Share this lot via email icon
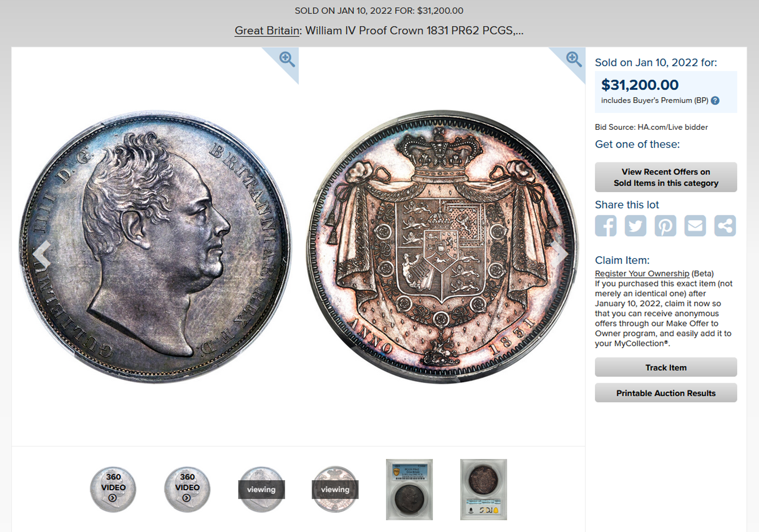759x532 pixels. tap(695, 226)
